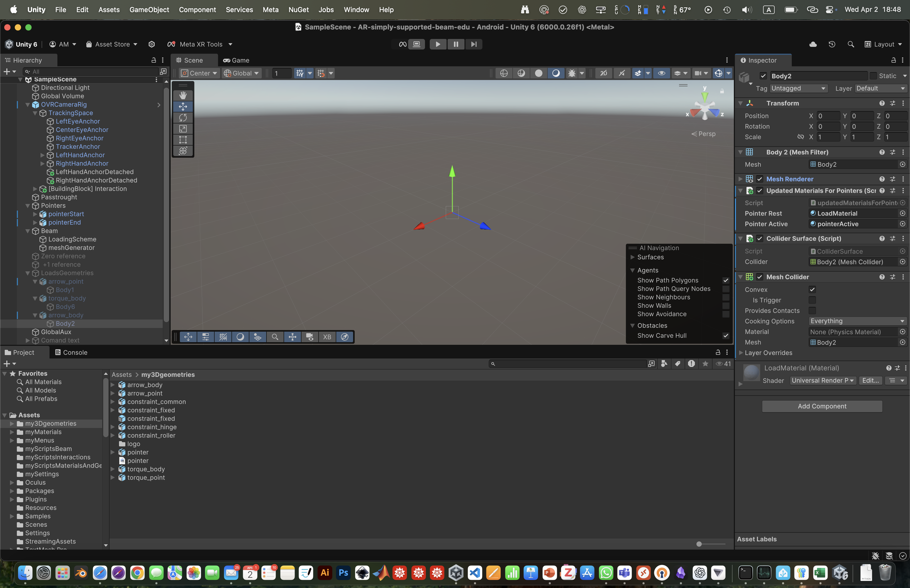The height and width of the screenshot is (588, 910).
Task: Switch to the Console tab
Action: click(71, 352)
